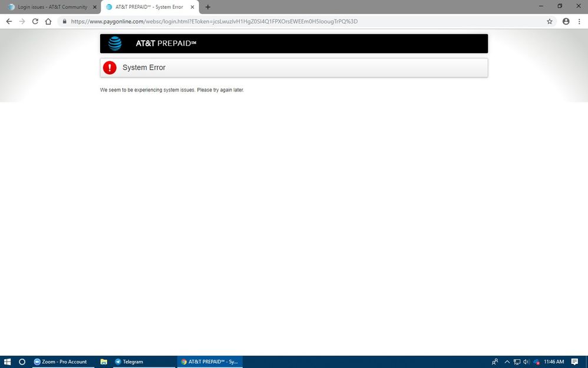
Task: Open the volume control in system tray
Action: (x=526, y=362)
